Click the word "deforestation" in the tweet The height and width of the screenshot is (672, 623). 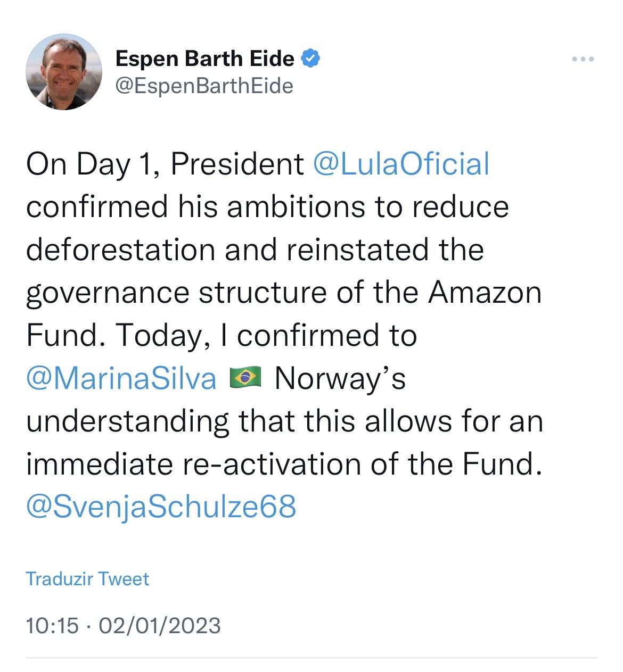(121, 250)
